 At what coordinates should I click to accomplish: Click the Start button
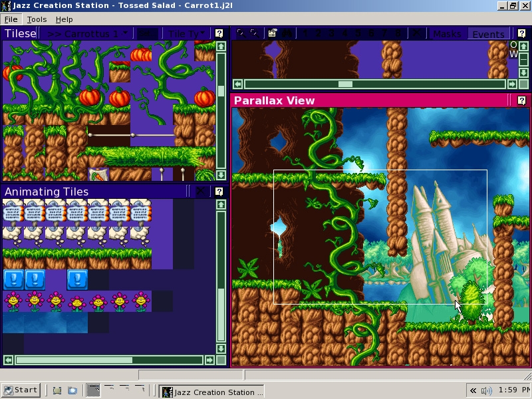[x=21, y=390]
